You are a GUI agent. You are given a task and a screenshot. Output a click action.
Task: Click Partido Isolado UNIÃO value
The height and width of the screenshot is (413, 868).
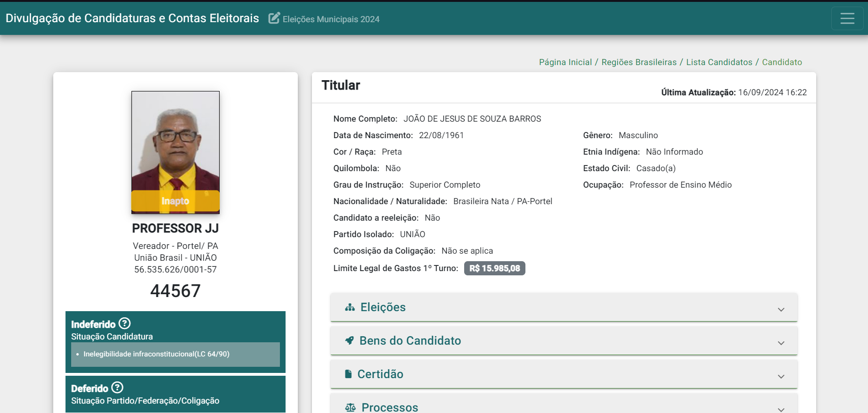[412, 234]
